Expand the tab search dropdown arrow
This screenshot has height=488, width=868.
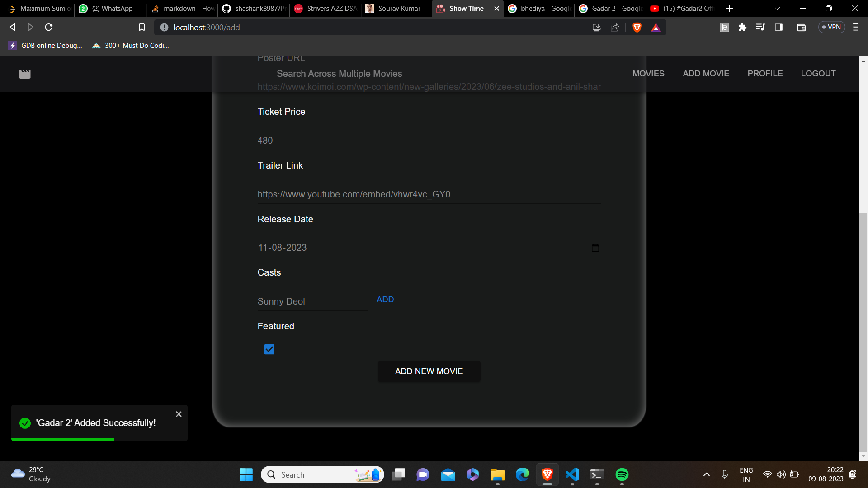point(777,9)
